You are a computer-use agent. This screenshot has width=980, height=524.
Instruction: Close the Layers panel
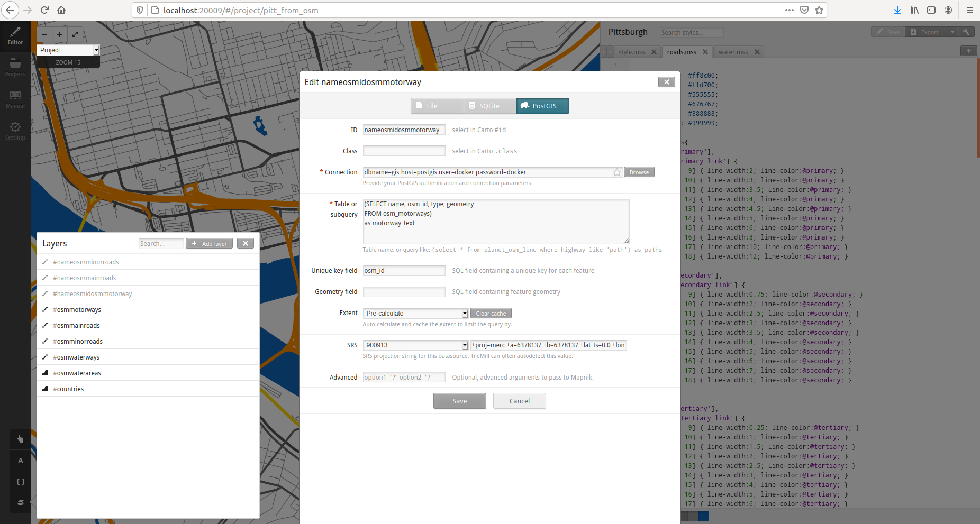pos(246,243)
